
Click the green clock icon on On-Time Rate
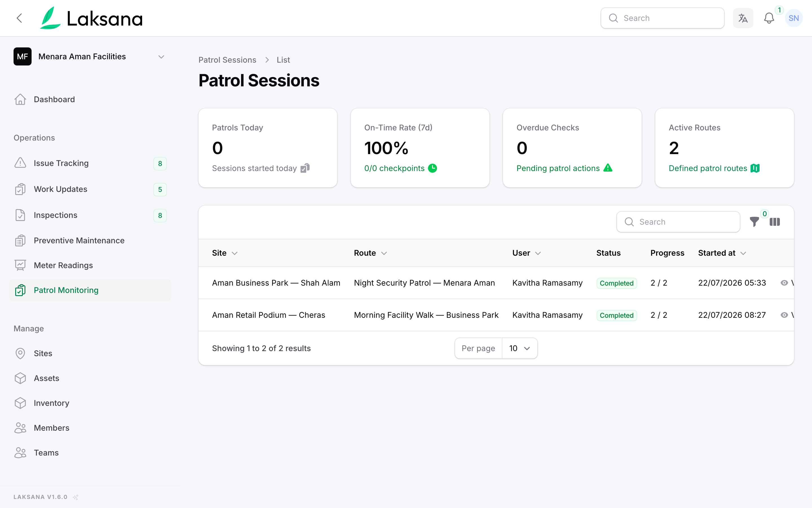[433, 168]
